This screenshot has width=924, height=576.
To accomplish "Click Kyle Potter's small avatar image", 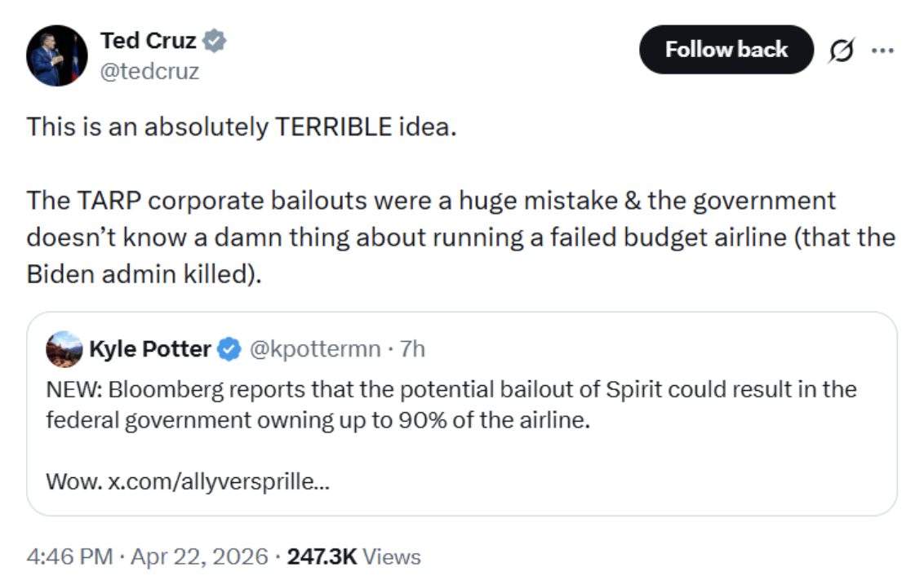I will tap(64, 349).
